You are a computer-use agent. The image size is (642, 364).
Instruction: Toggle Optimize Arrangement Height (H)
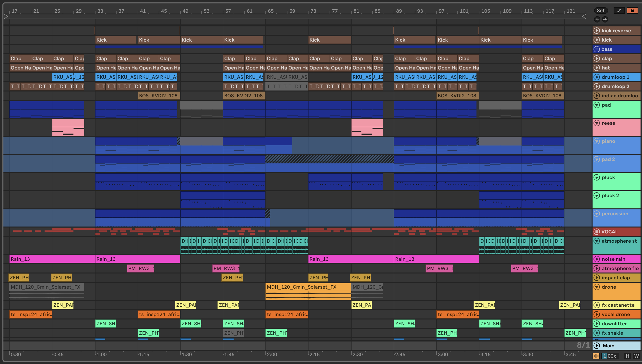pos(627,356)
